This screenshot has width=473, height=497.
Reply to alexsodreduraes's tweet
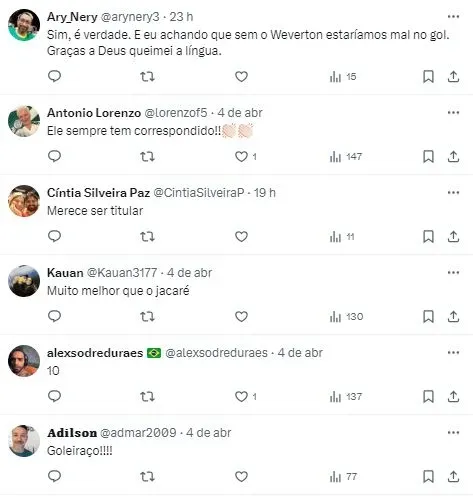(54, 396)
